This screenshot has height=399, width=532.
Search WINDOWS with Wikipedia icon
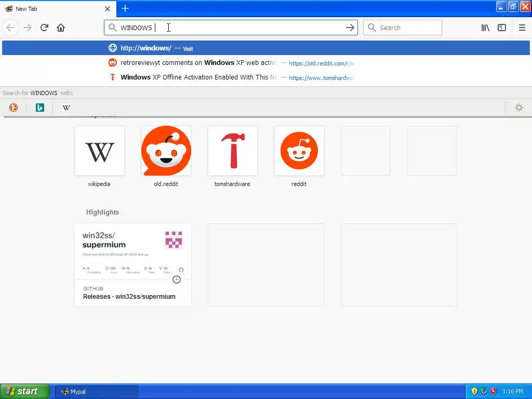[x=66, y=108]
